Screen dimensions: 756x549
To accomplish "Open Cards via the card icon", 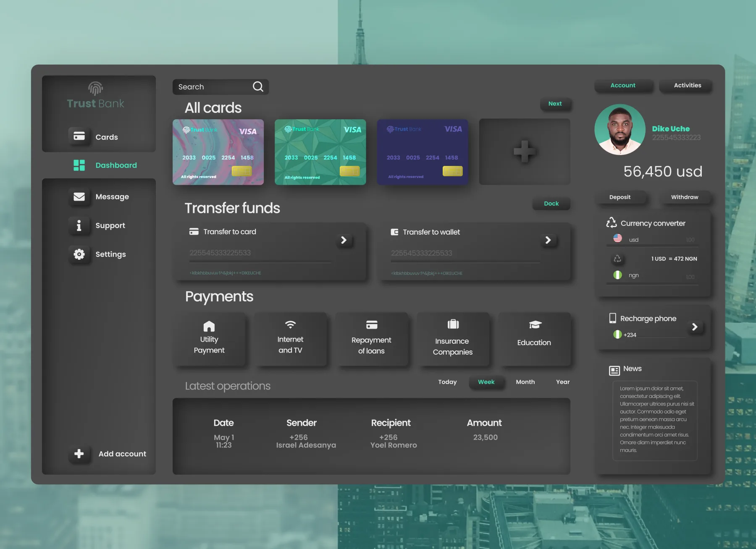I will [x=79, y=136].
